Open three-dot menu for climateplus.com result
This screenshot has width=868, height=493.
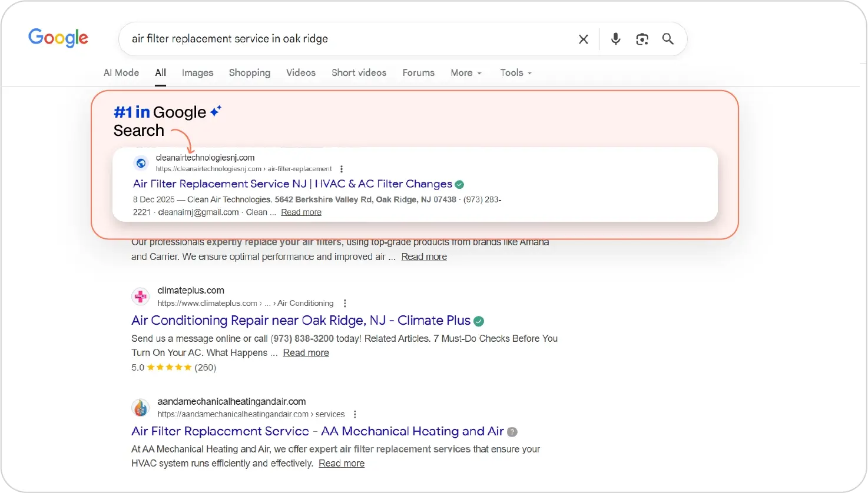pos(345,304)
